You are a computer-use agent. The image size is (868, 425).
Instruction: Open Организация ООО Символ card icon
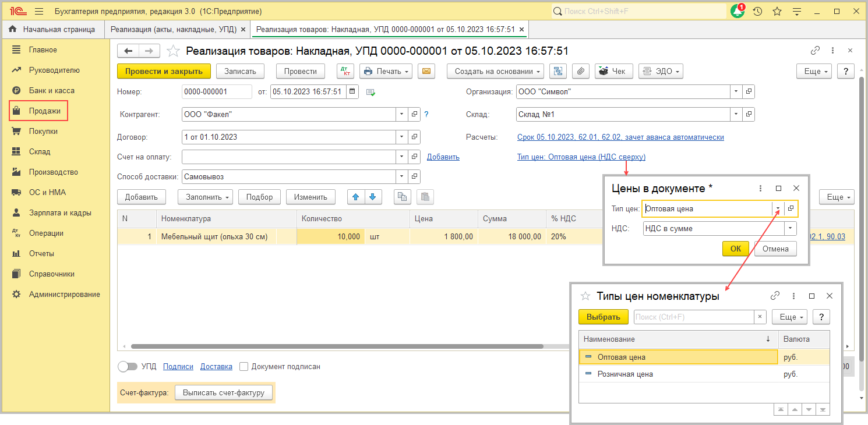coord(749,91)
